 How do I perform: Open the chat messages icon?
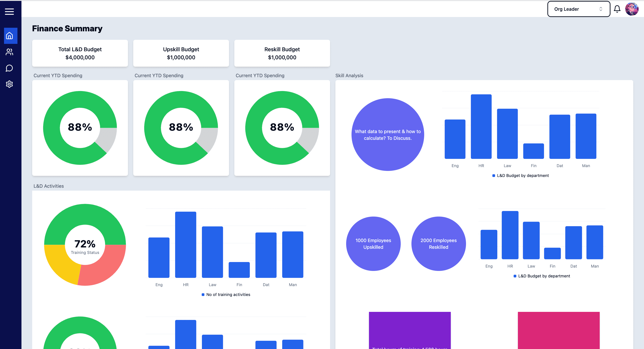9,68
